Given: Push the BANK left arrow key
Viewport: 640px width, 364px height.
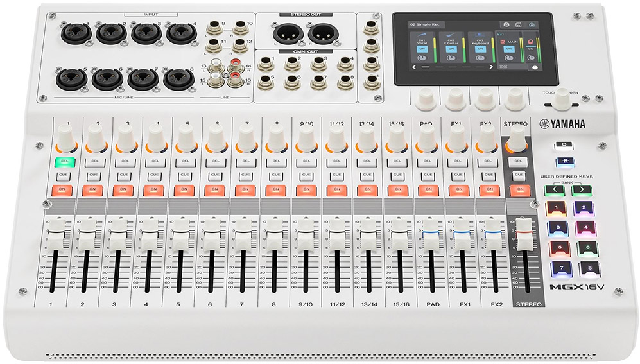Looking at the screenshot, I should [554, 190].
